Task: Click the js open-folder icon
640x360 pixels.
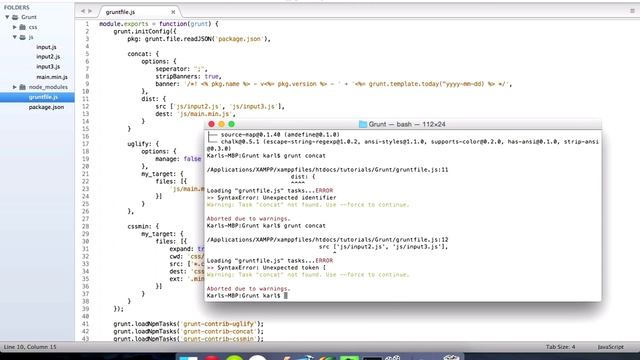Action: (22, 37)
